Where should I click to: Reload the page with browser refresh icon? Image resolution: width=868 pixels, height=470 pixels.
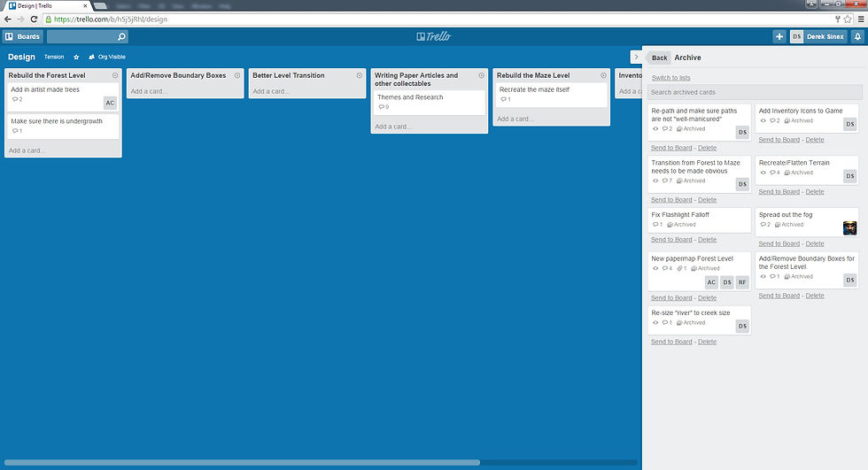34,19
